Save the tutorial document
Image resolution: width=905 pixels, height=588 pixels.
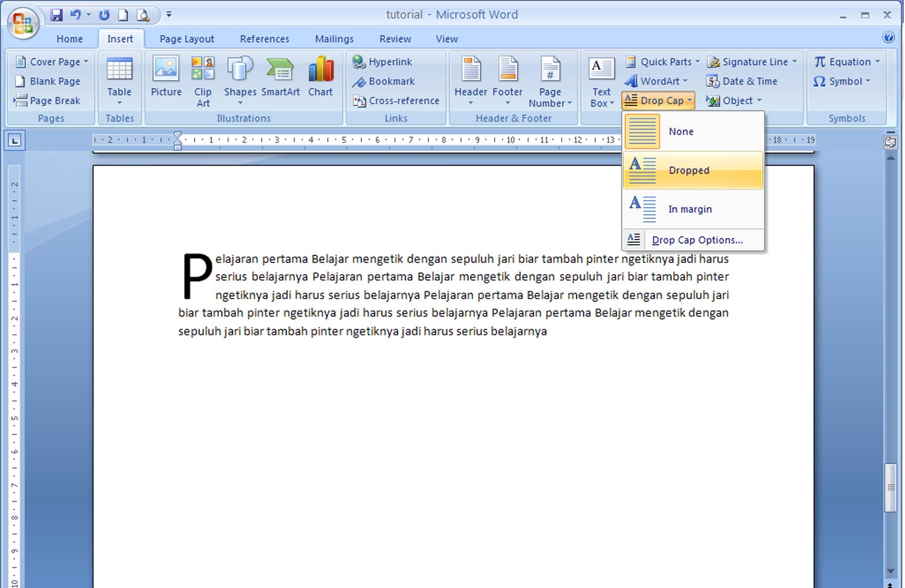57,14
